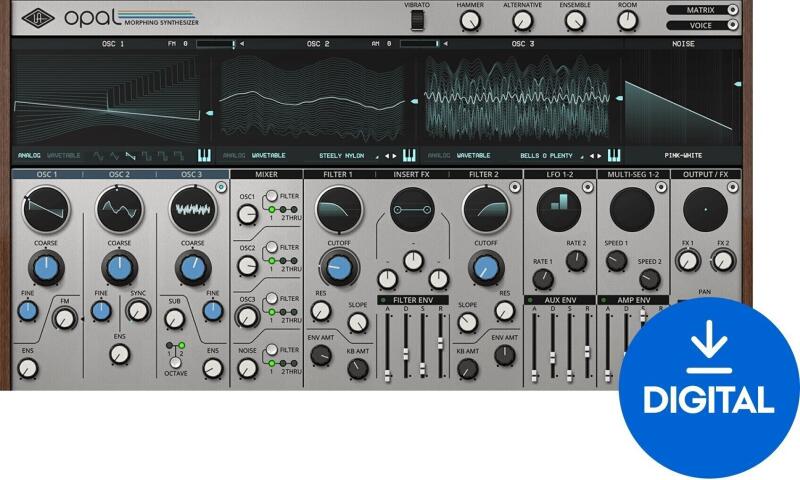The height and width of the screenshot is (480, 800).
Task: Select the OSC 1 tab header
Action: [47, 174]
